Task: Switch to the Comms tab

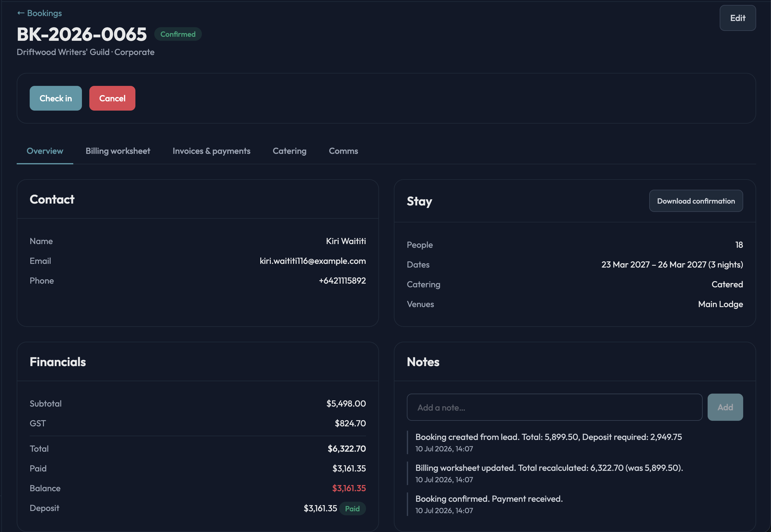Action: (x=343, y=151)
